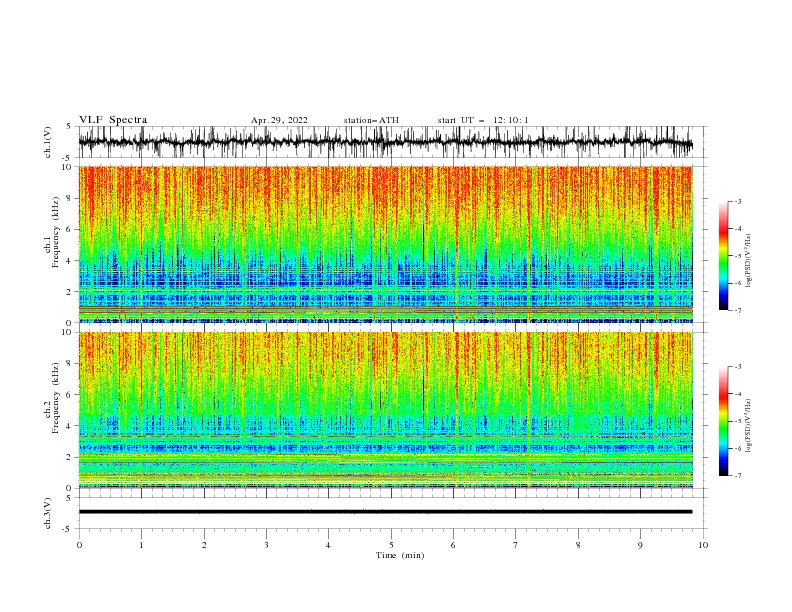Screen dimensions: 792x612
Task: Click the "ch.3(V)" axis label
Action: pos(48,513)
